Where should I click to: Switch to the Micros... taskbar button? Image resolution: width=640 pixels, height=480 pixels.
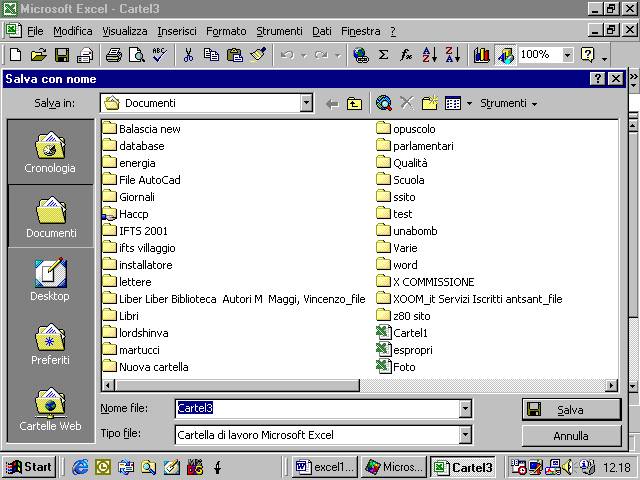394,467
